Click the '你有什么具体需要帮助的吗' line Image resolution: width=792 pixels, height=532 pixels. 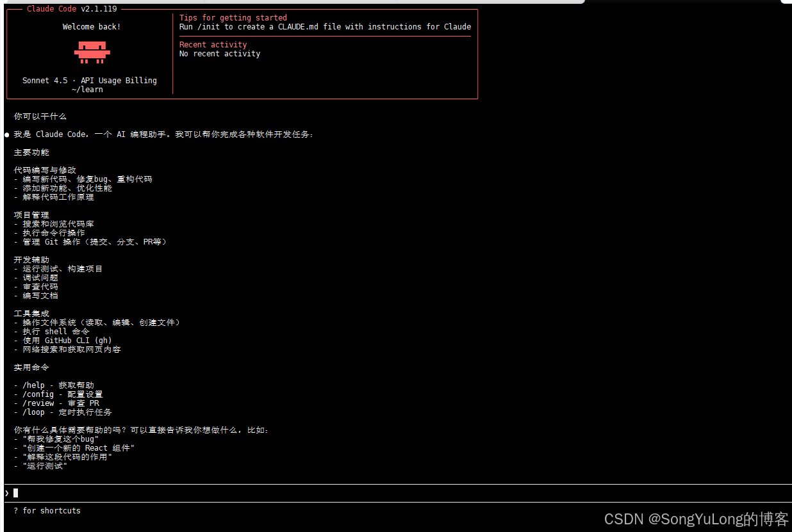pos(142,430)
